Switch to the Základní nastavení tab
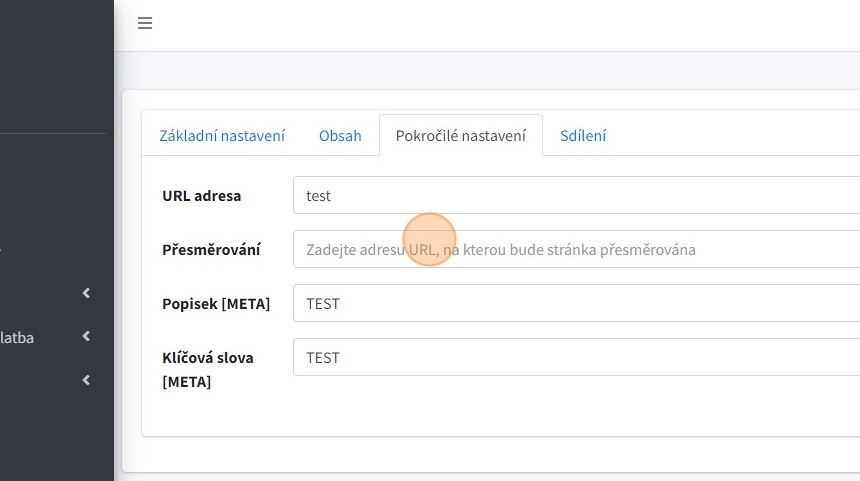This screenshot has width=860, height=481. pyautogui.click(x=222, y=136)
